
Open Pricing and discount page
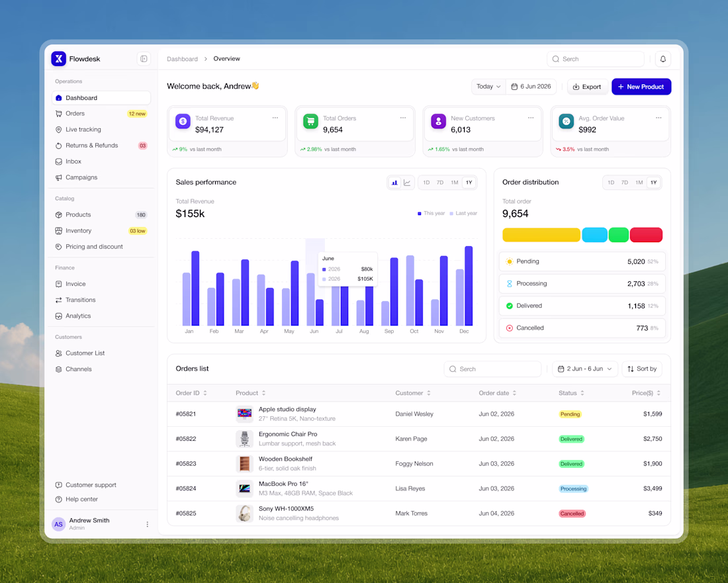tap(101, 247)
